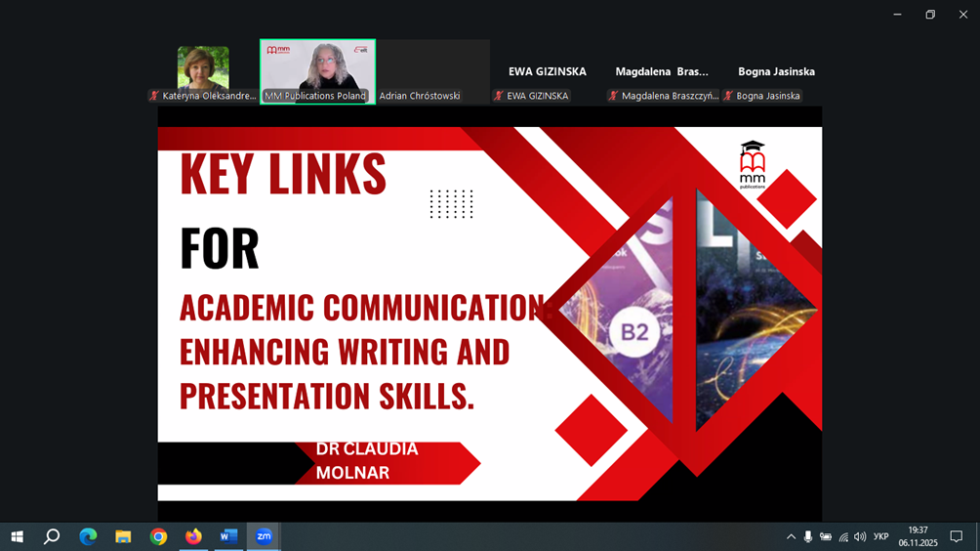Open Microsoft Edge from the taskbar
Screen dimensions: 980x551
pos(88,536)
